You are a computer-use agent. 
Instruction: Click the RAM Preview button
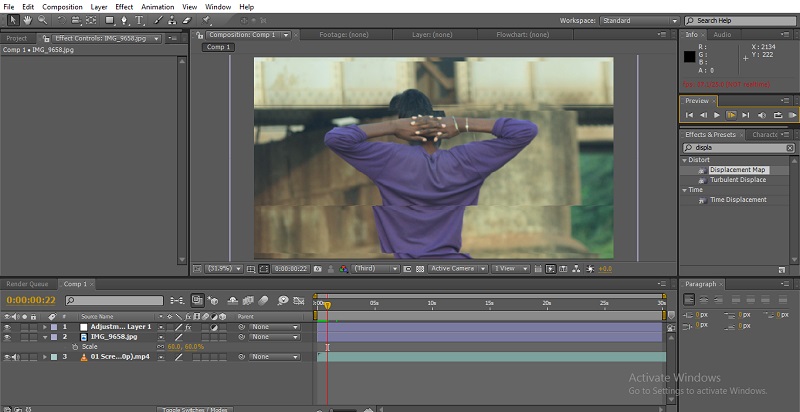(x=792, y=115)
